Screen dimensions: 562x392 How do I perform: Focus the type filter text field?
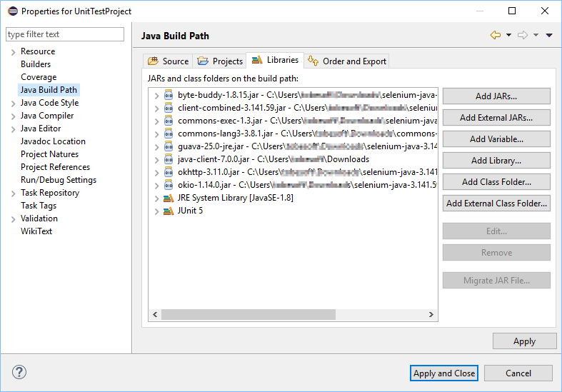tap(65, 34)
